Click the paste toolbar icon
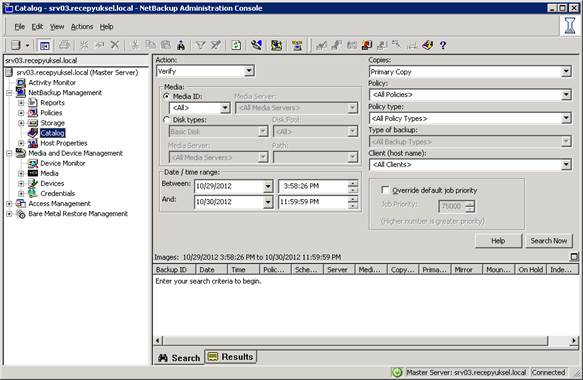The height and width of the screenshot is (380, 583). click(x=165, y=45)
